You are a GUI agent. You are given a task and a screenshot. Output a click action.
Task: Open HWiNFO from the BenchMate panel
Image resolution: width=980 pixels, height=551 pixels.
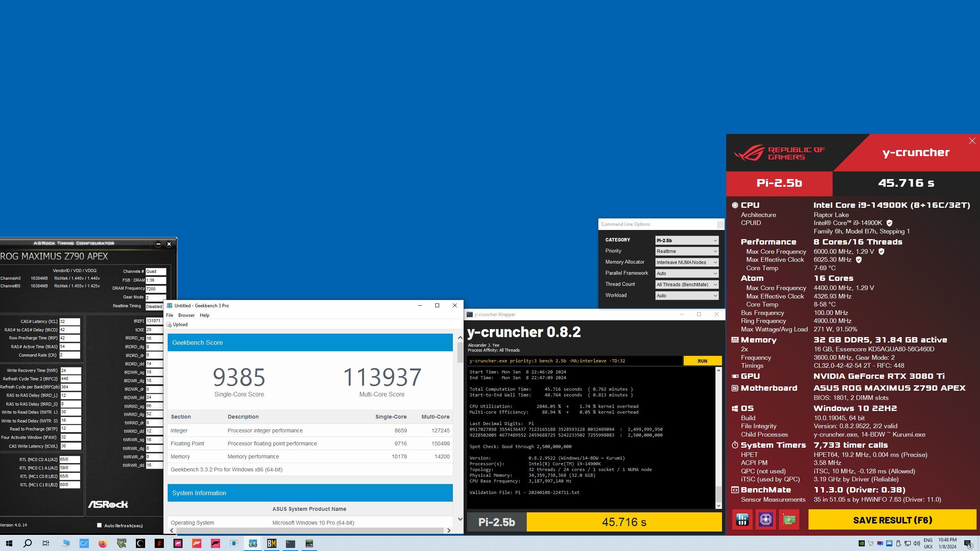click(742, 519)
